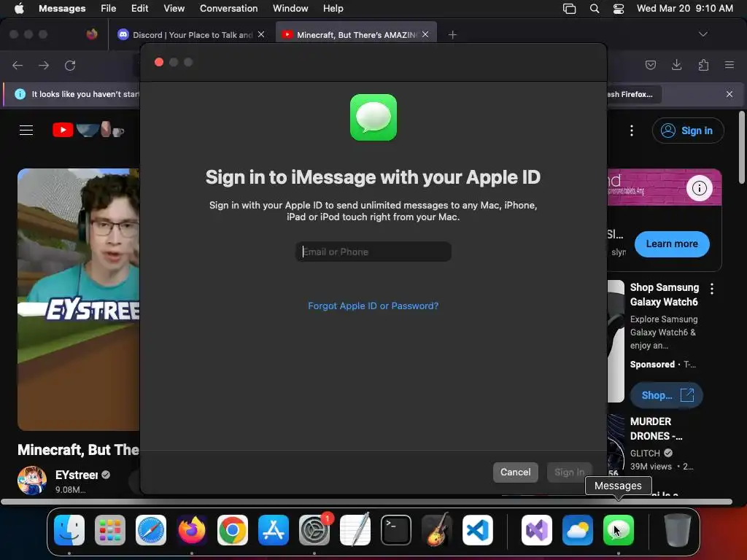Image resolution: width=747 pixels, height=560 pixels.
Task: Click the Apple menu logo
Action: pyautogui.click(x=19, y=9)
